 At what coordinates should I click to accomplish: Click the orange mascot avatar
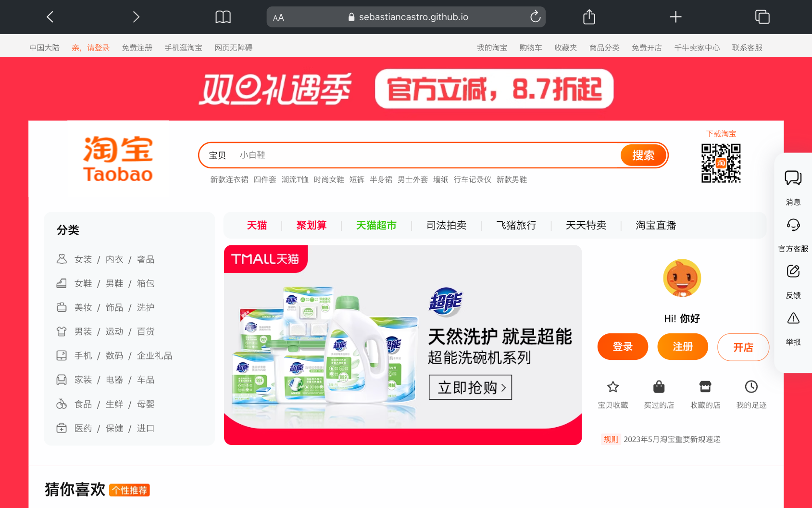[682, 278]
